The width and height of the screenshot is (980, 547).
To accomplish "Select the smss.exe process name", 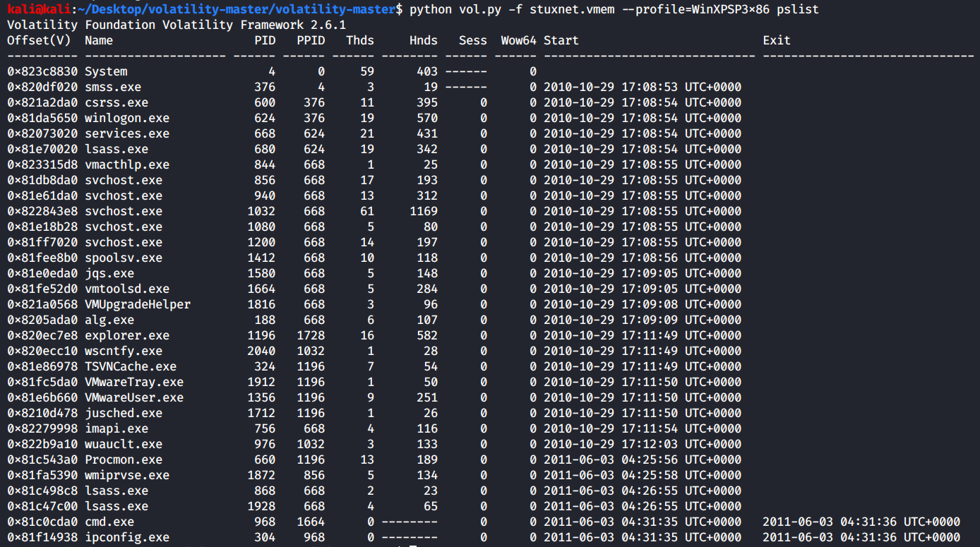I will [x=113, y=87].
